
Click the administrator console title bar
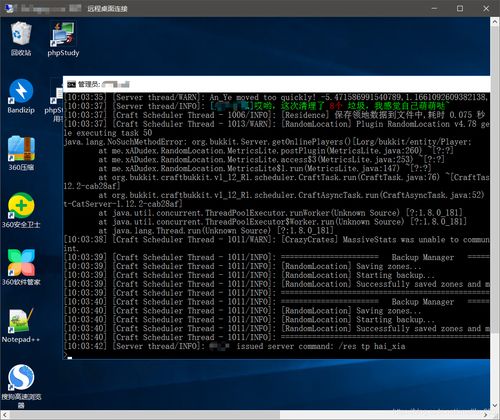(277, 84)
